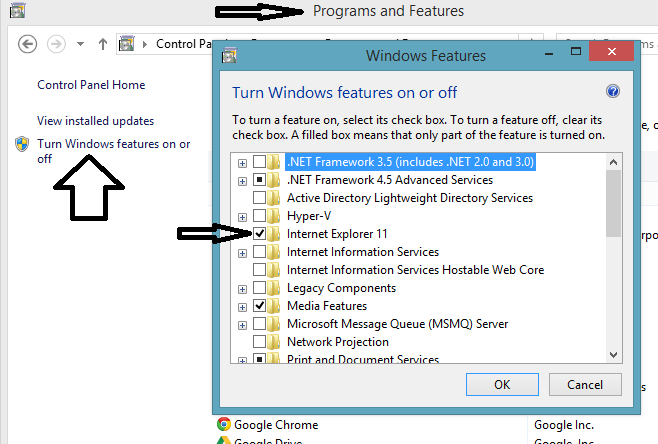Click the Network Projection folder icon
658x444 pixels.
274,342
